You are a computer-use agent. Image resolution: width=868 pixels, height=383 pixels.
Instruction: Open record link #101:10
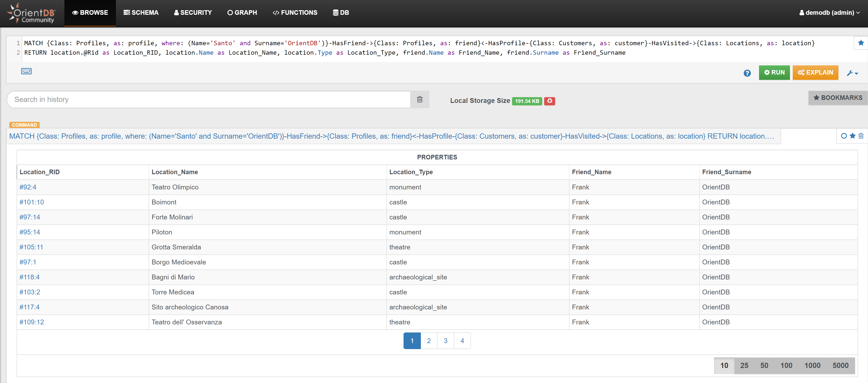click(x=32, y=202)
